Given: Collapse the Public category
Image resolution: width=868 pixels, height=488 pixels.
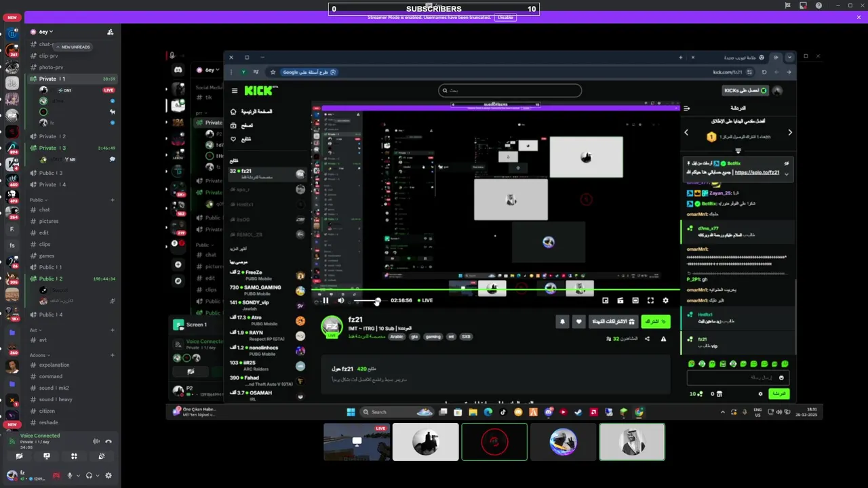Looking at the screenshot, I should [x=37, y=200].
